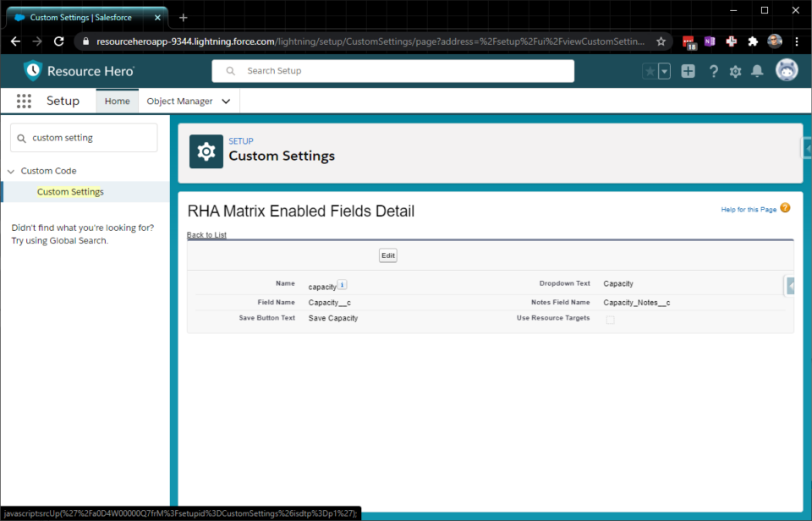Screen dimensions: 812x521
Task: Click the Custom Settings page title
Action: pyautogui.click(x=282, y=156)
